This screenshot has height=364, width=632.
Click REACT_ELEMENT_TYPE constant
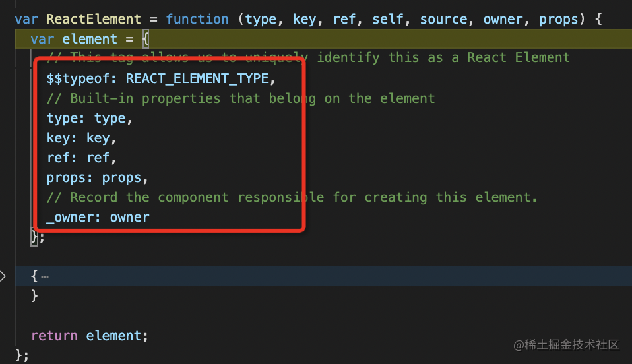coord(197,78)
